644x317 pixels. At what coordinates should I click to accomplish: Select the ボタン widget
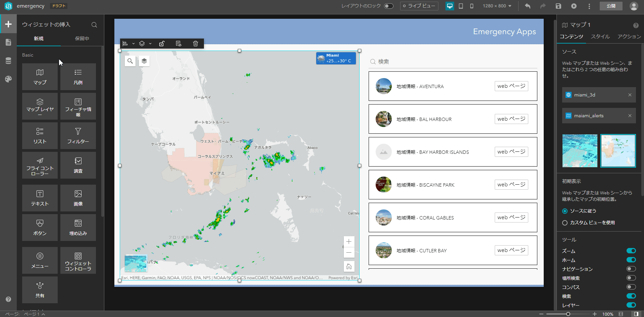[x=40, y=228]
